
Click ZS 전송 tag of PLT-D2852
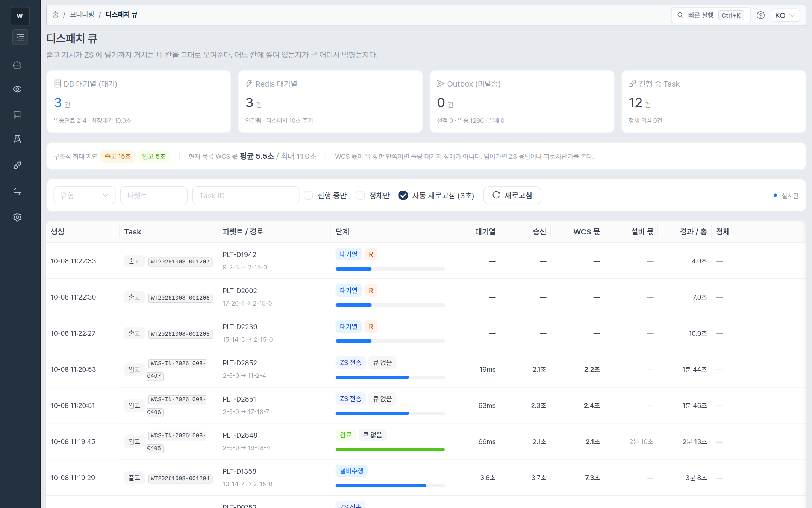[350, 362]
